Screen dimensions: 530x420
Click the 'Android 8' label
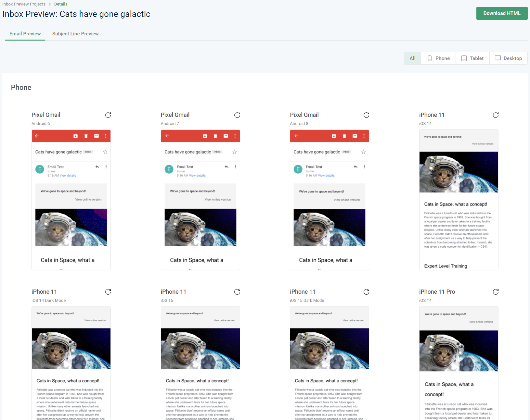[x=299, y=124]
